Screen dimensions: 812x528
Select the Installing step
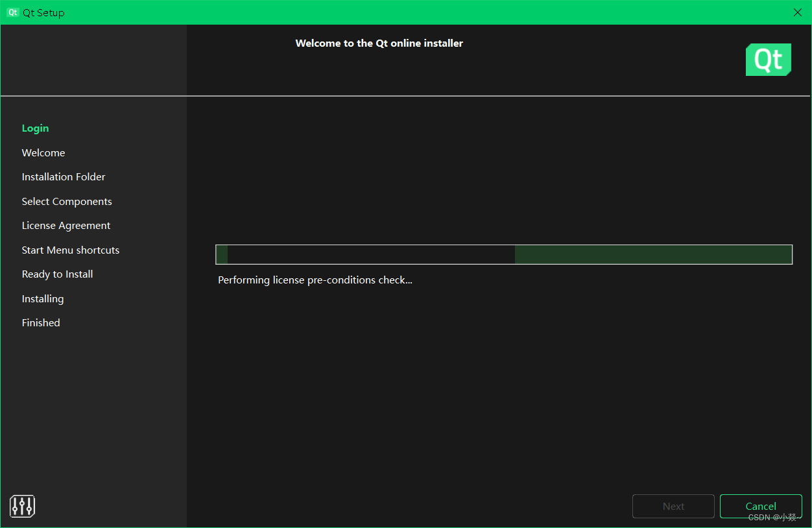(43, 298)
